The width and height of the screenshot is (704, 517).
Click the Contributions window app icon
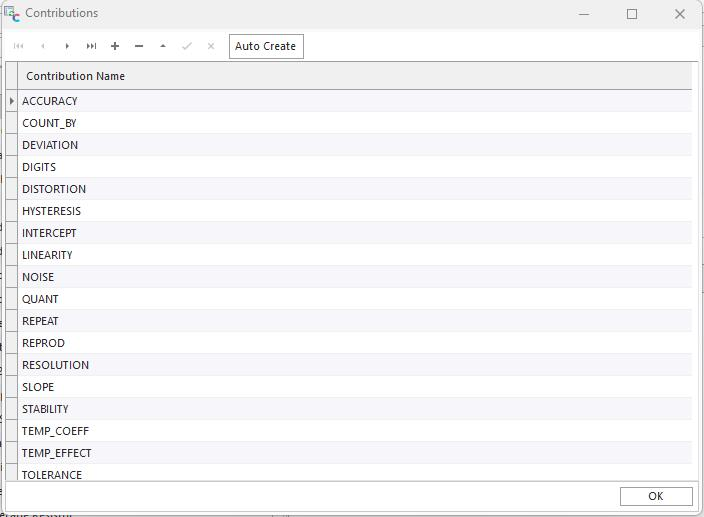point(12,14)
